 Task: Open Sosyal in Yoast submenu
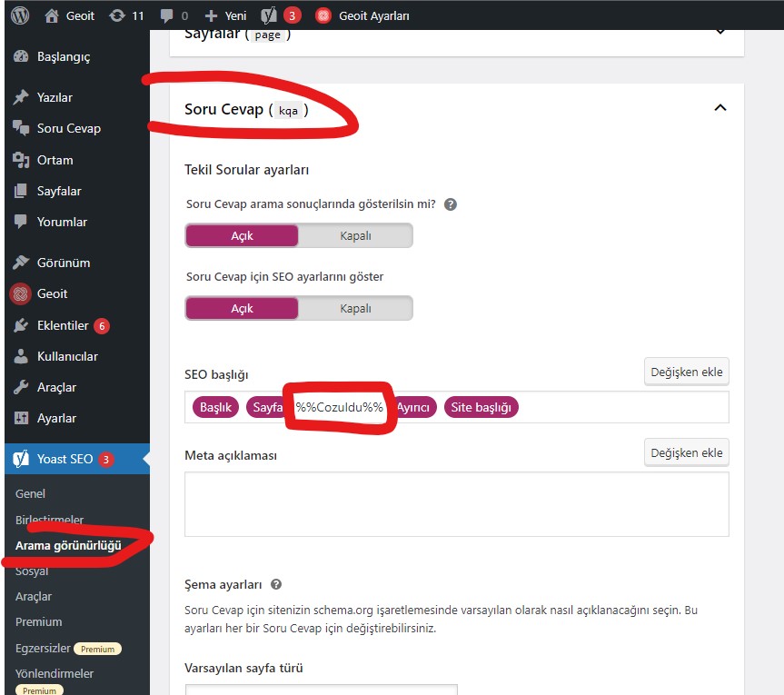[32, 571]
